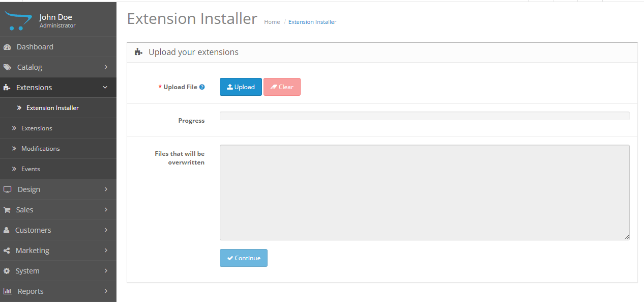Screen dimensions: 644x302
Task: Collapse the Extensions menu chevron
Action: 105,88
